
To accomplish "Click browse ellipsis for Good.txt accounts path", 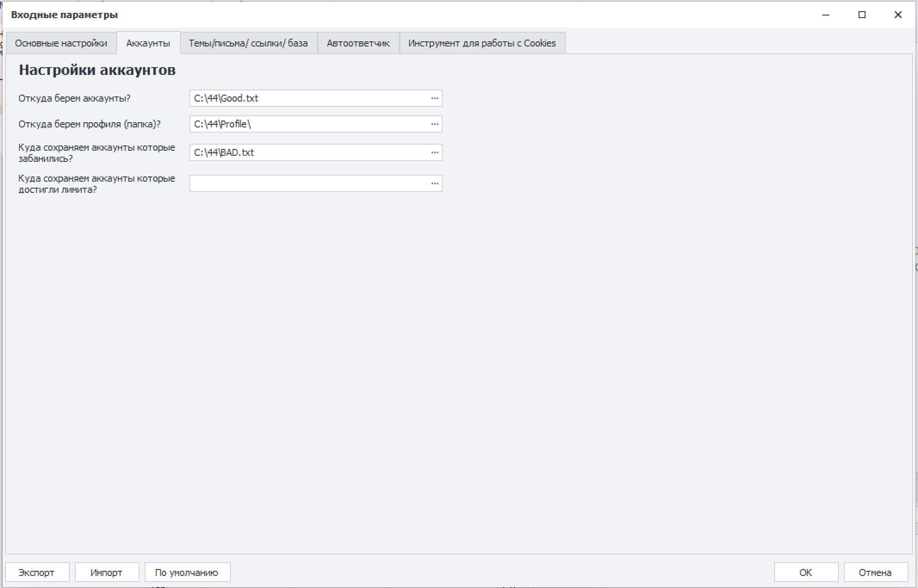I will point(434,98).
